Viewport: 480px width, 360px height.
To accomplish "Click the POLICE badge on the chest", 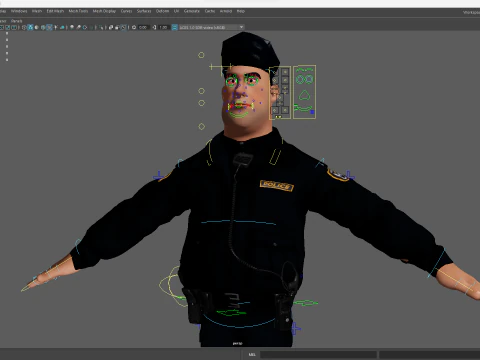I will [x=277, y=186].
